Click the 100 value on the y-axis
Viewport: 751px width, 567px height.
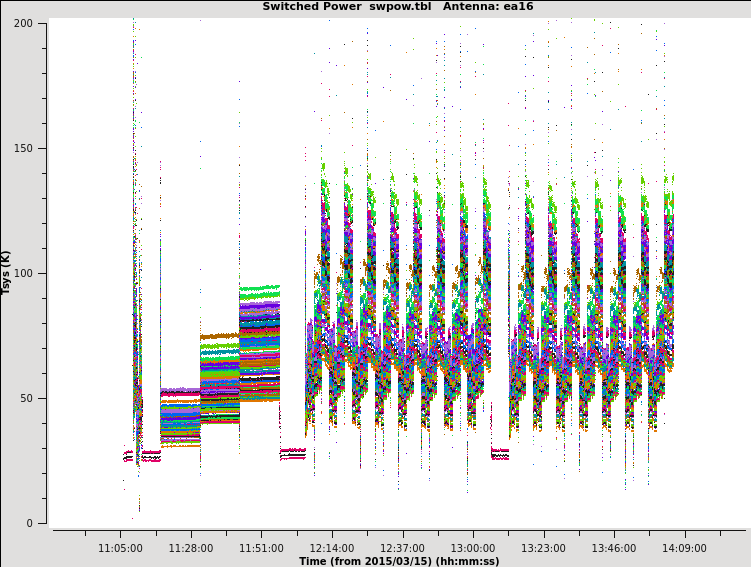23,273
